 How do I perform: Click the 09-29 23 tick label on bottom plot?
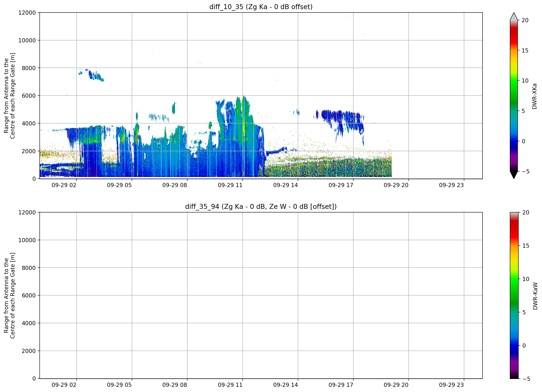(451, 385)
